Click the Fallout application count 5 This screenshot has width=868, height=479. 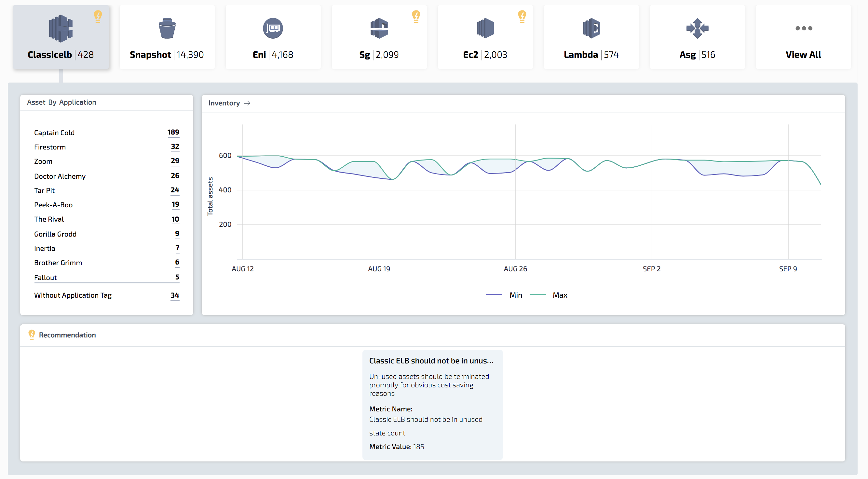(177, 278)
